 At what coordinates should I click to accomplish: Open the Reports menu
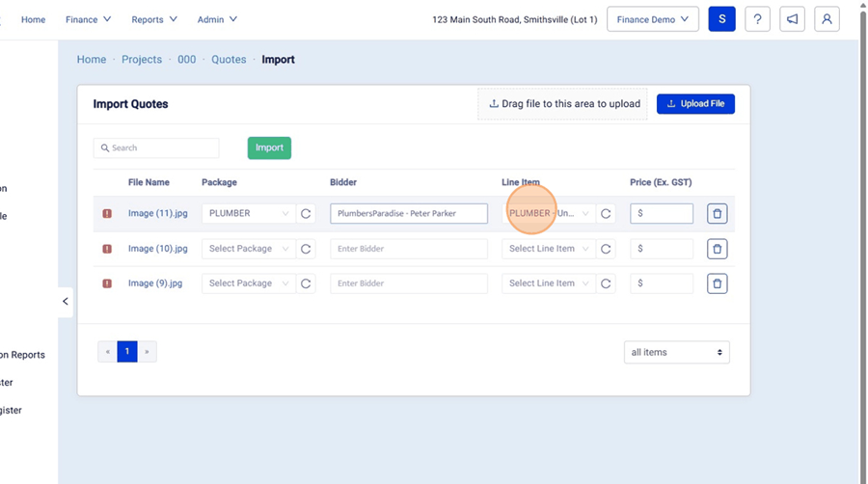154,19
